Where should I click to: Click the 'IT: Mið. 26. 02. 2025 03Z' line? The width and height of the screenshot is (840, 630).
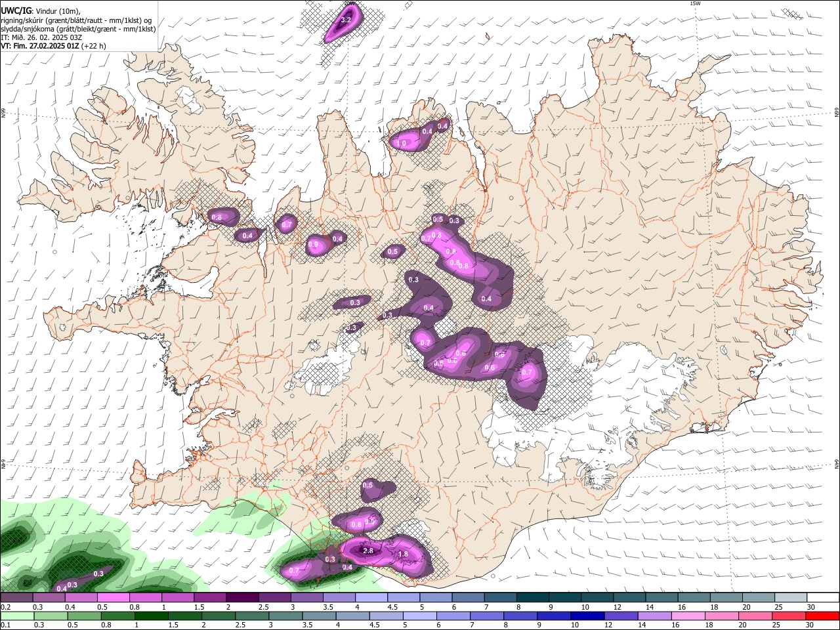click(x=40, y=37)
